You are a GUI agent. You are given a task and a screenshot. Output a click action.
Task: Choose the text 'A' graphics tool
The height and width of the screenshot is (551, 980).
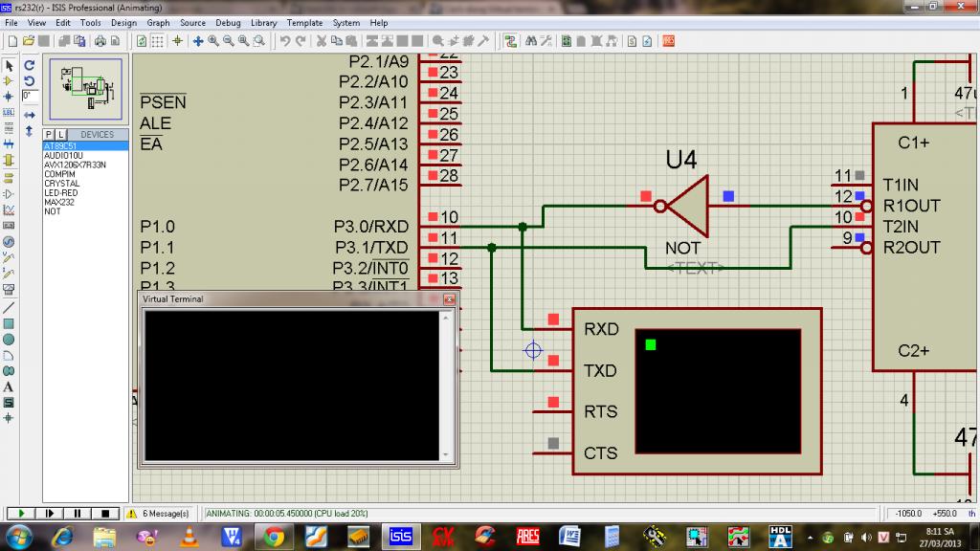tap(9, 386)
